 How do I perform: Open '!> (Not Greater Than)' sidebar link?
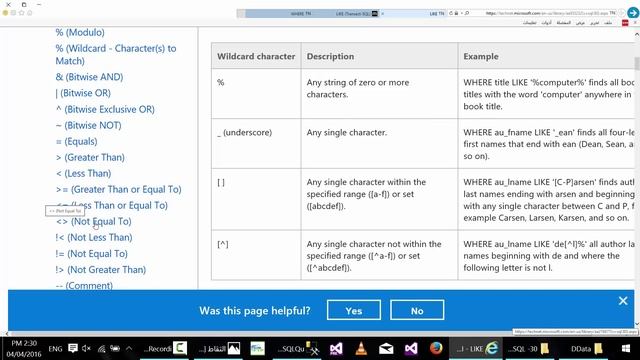pyautogui.click(x=101, y=269)
